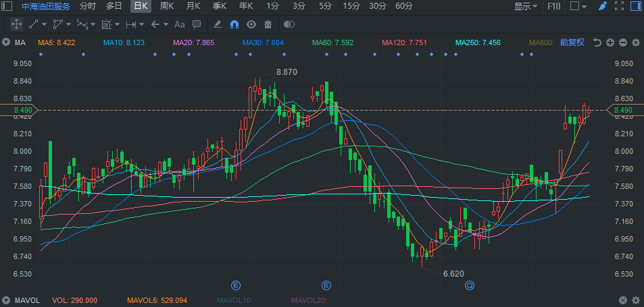Toggle the MA60: 7.592 line label
The width and height of the screenshot is (644, 307).
(x=332, y=43)
